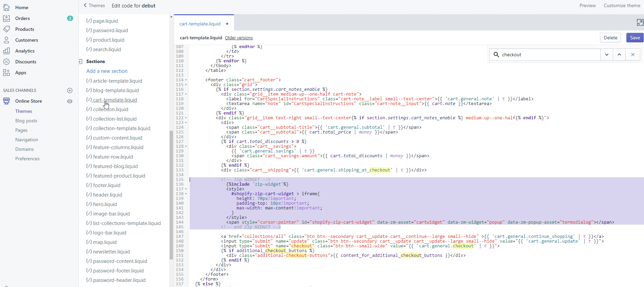Open Themes under Online Store
Screen dimensions: 644x287
point(24,111)
